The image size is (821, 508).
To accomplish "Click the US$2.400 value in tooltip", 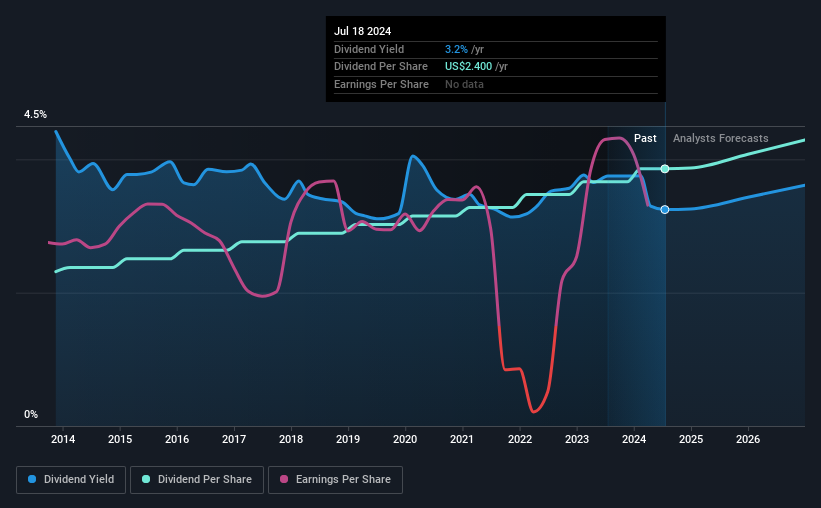I will 469,67.
